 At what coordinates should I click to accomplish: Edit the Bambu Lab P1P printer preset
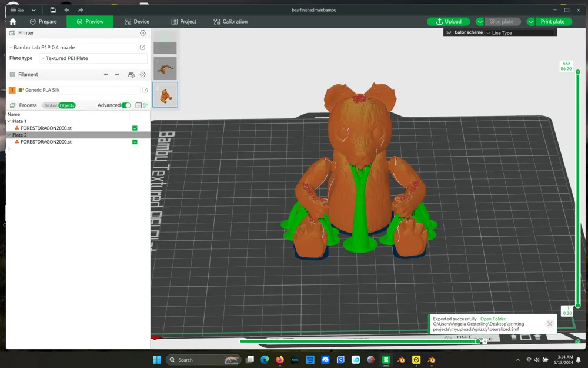point(142,48)
